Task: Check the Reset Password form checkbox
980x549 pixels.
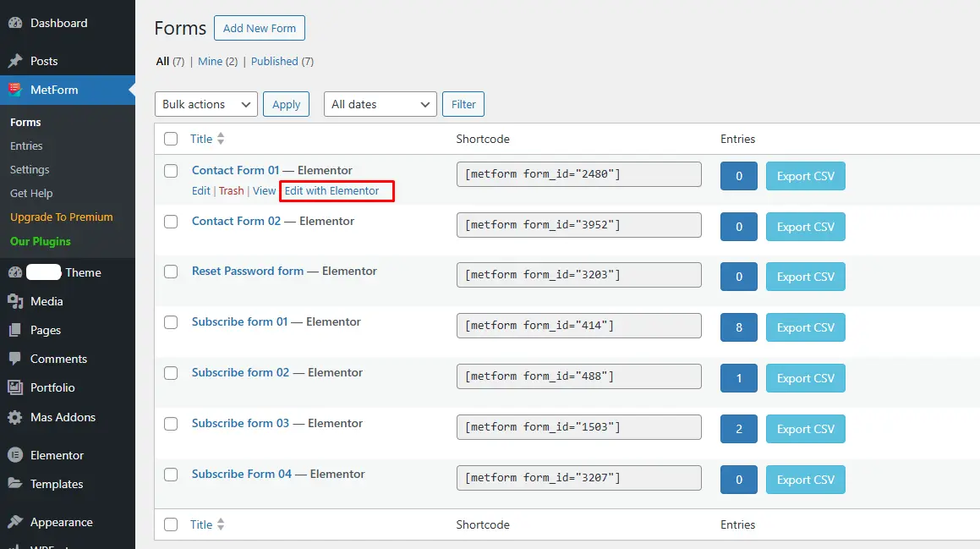Action: point(171,272)
